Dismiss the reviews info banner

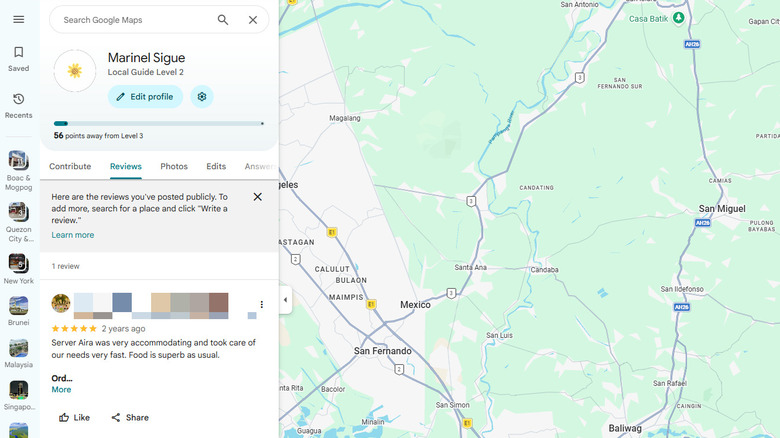pyautogui.click(x=258, y=197)
